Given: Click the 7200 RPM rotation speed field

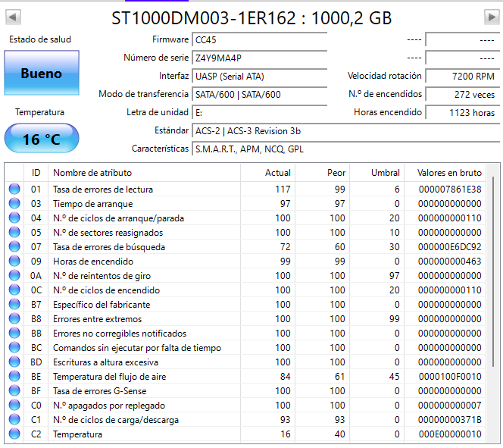Looking at the screenshot, I should 462,77.
